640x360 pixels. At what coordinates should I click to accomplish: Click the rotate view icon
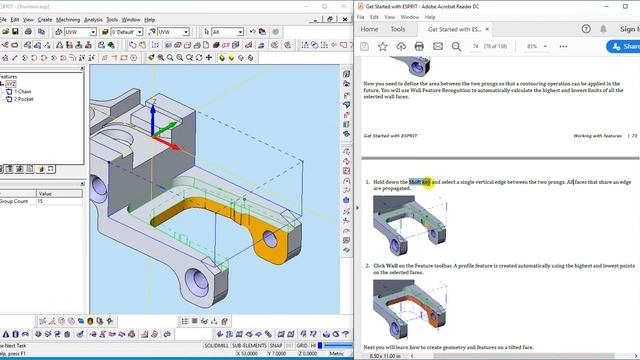(199, 58)
